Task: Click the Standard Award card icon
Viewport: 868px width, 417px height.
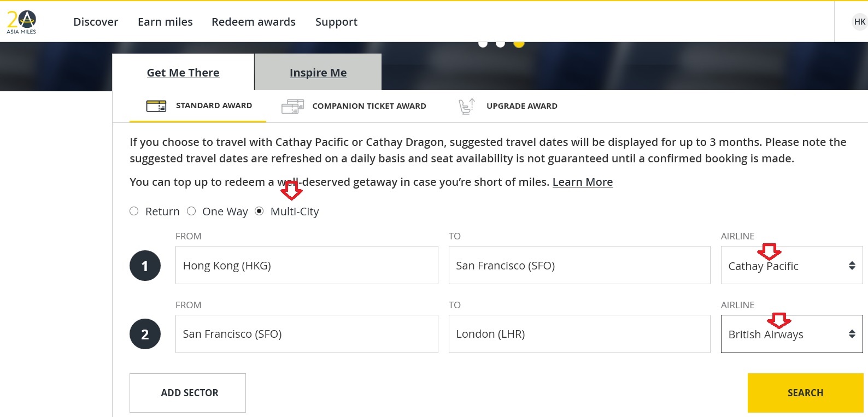Action: pos(156,106)
